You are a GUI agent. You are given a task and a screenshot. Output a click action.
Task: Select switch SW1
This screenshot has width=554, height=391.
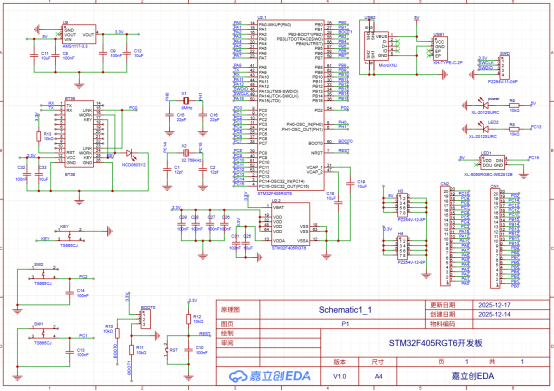click(x=43, y=332)
